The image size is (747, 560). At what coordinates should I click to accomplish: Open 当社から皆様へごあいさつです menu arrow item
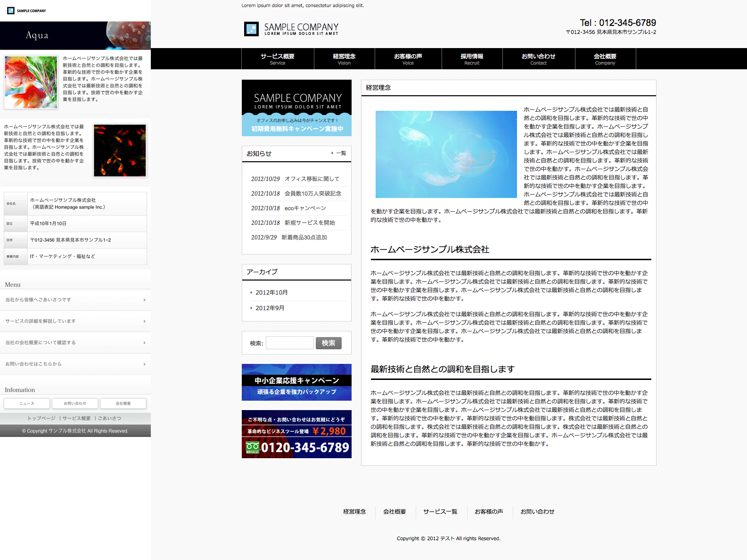[x=75, y=300]
